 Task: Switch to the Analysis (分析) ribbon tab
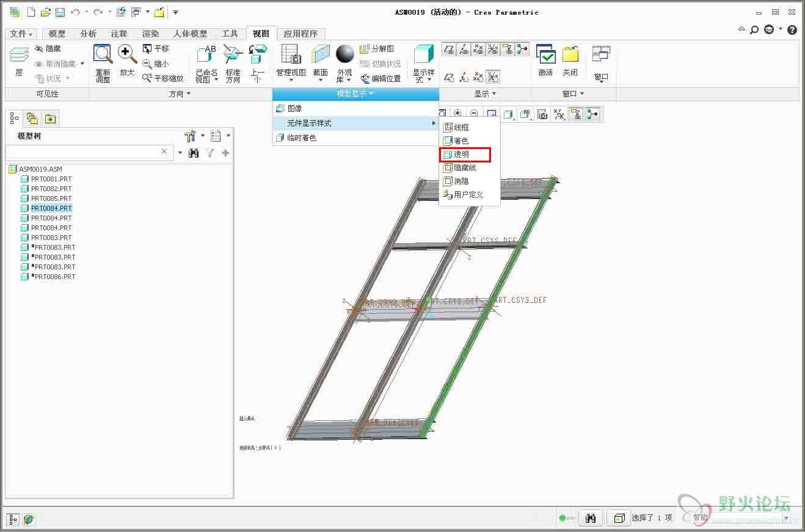88,34
